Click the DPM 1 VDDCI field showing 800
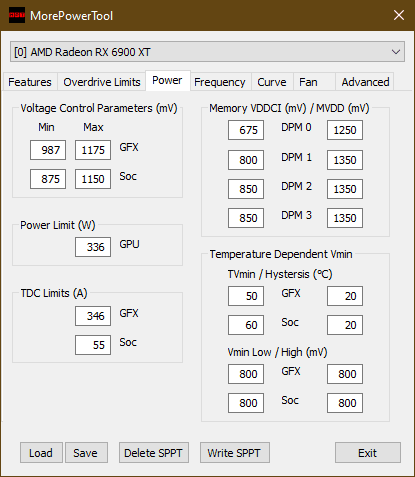The height and width of the screenshot is (477, 415). click(246, 160)
